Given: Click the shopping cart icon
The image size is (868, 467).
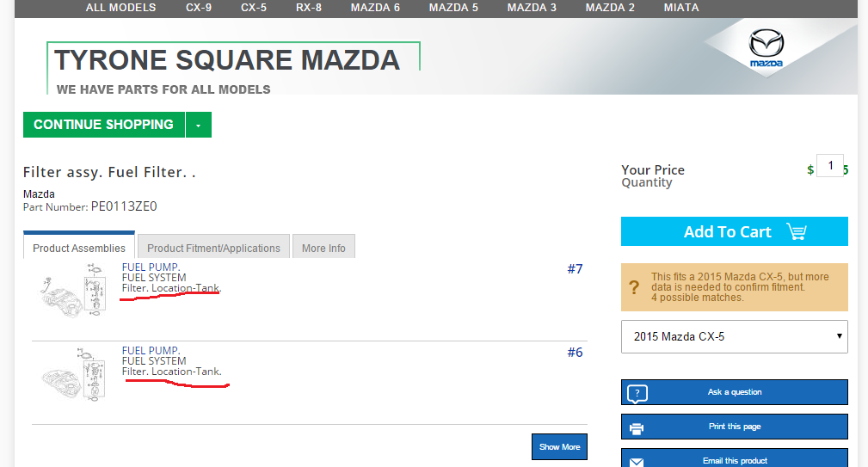Looking at the screenshot, I should click(796, 232).
